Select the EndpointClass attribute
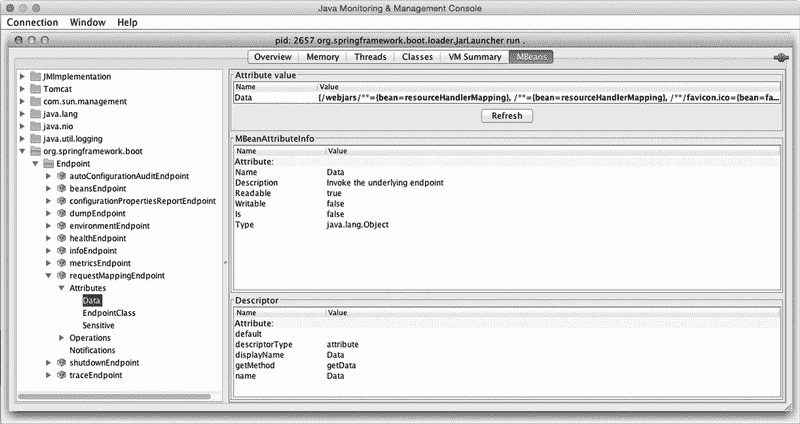800x424 pixels. pyautogui.click(x=108, y=313)
